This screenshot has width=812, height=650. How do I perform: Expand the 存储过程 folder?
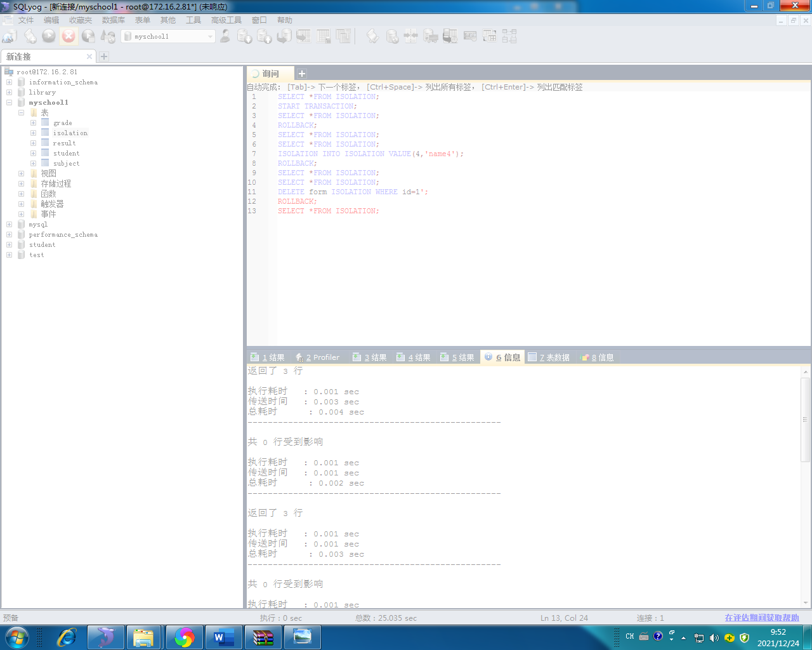point(21,184)
